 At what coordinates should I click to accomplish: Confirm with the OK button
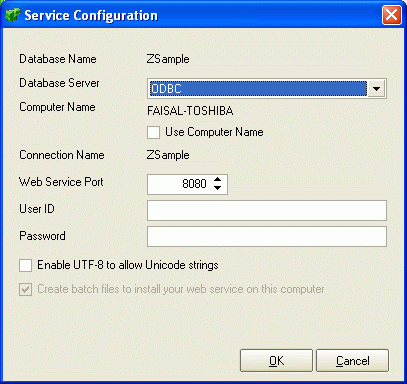click(x=276, y=361)
